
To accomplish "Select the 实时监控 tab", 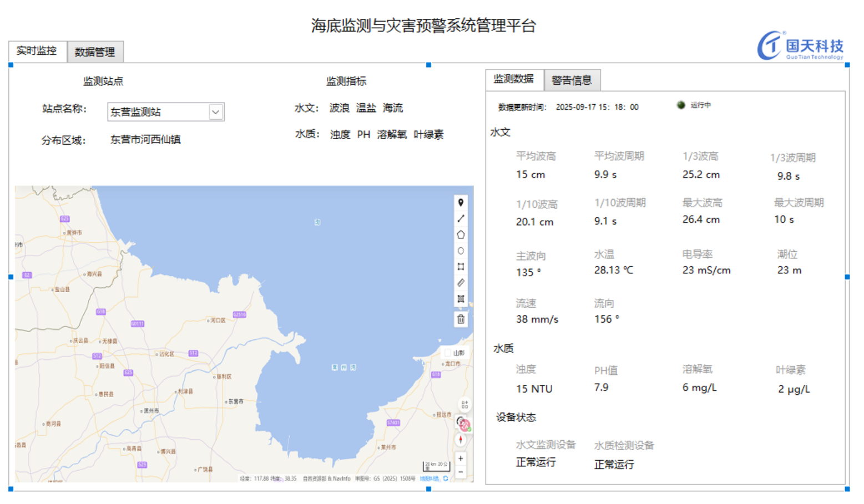I will pos(37,51).
